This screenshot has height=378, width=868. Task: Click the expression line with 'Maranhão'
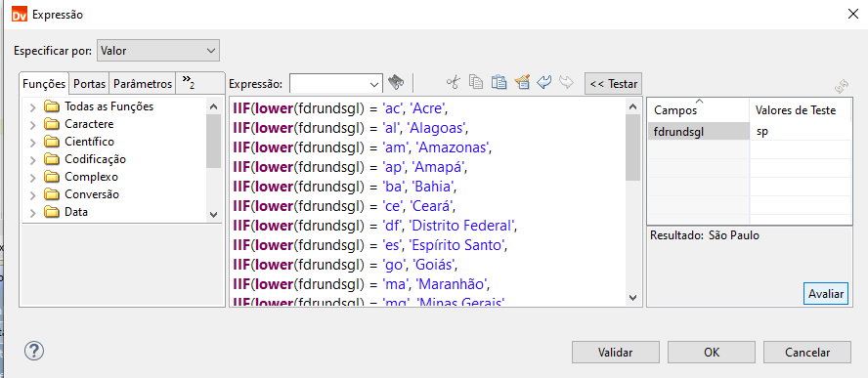[x=362, y=284]
